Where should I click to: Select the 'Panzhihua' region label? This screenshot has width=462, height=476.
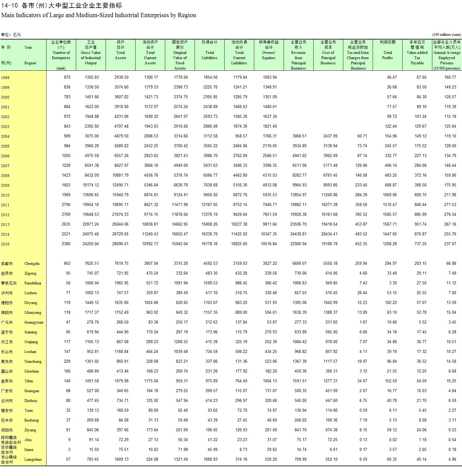tap(33, 283)
